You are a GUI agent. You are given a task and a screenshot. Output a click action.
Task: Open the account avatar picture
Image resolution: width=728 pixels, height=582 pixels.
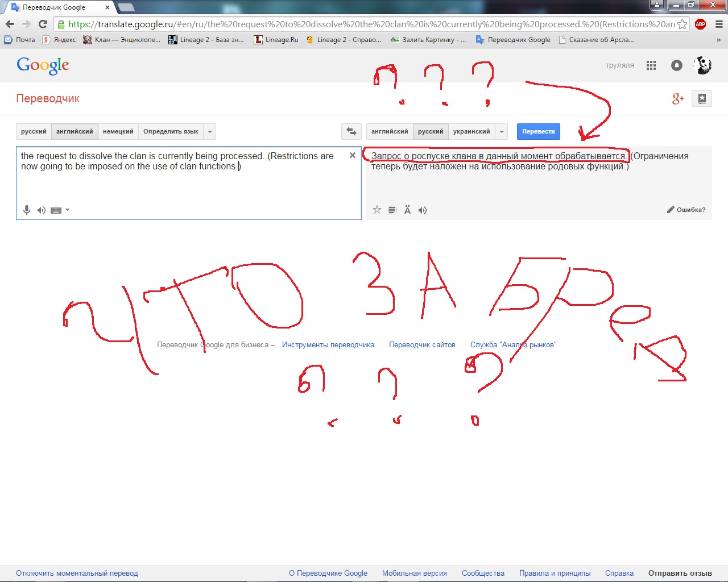coord(703,65)
